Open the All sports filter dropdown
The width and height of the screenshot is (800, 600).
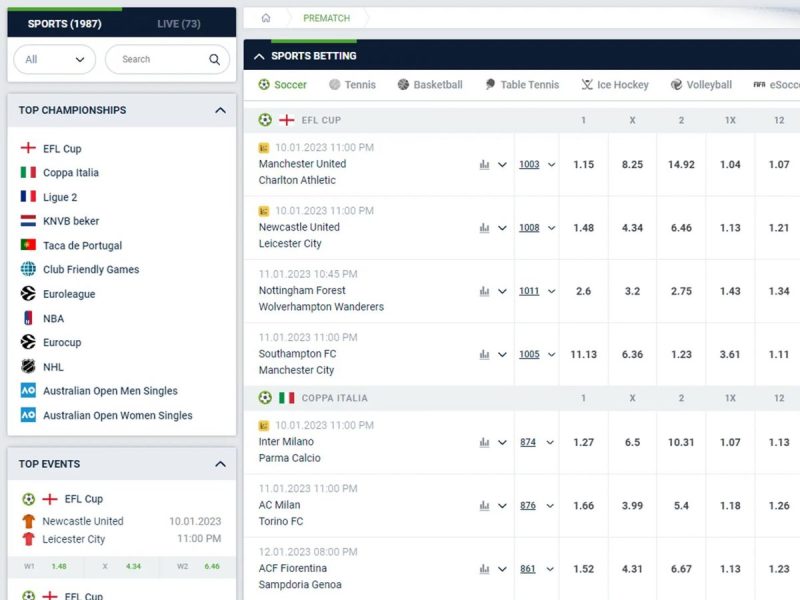point(54,60)
